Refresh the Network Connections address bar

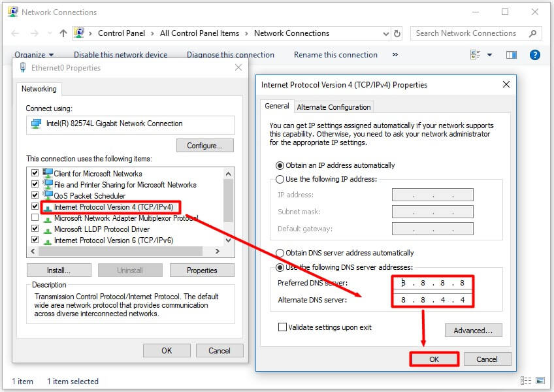tap(397, 33)
